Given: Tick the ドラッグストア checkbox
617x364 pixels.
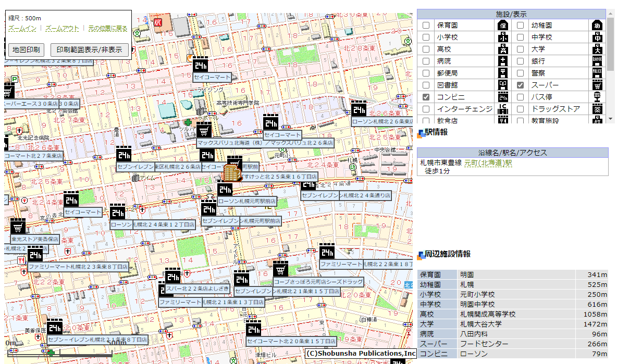Looking at the screenshot, I should pos(520,109).
